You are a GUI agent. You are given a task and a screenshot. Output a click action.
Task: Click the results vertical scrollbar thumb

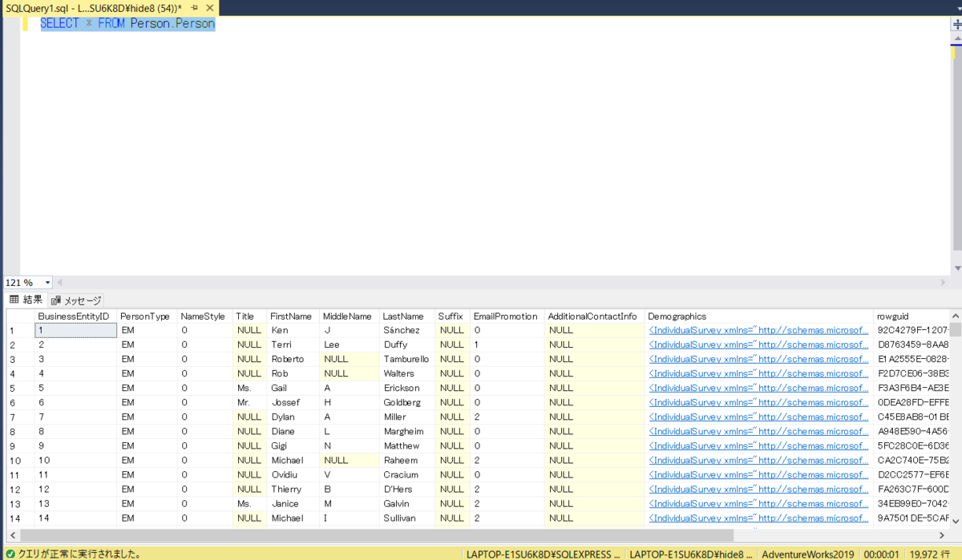[x=956, y=328]
